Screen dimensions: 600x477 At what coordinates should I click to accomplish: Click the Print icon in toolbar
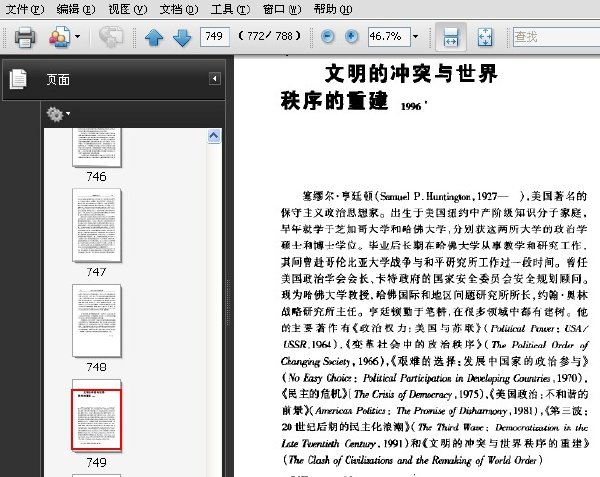coord(25,37)
